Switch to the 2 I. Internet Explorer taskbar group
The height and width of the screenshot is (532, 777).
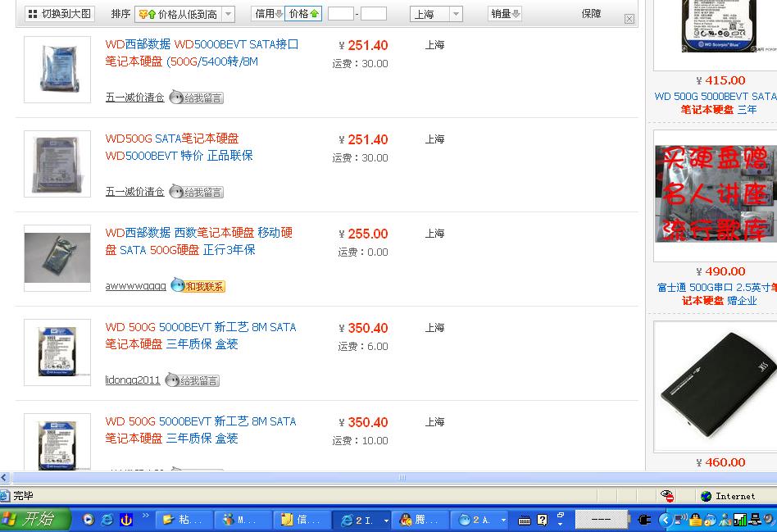coord(361,520)
